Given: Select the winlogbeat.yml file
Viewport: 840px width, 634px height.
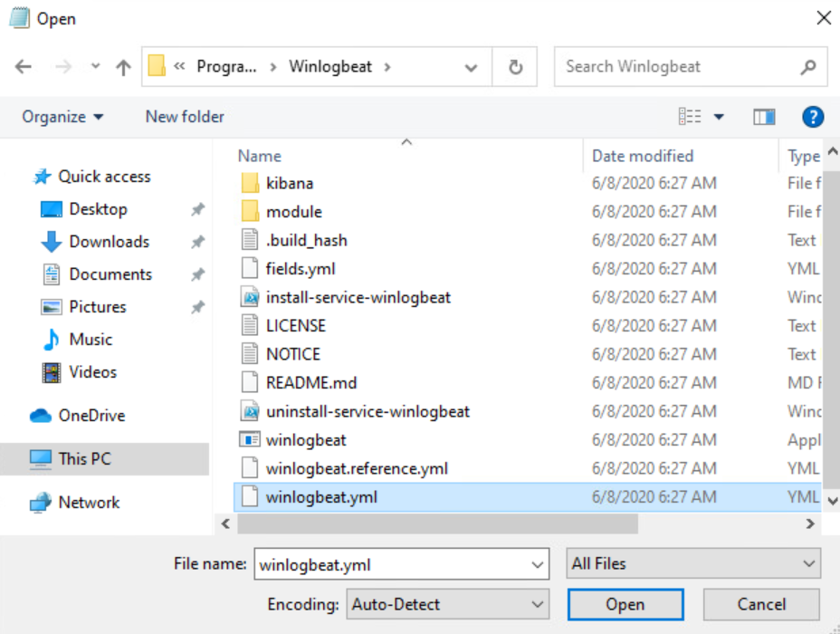Looking at the screenshot, I should point(527,497).
